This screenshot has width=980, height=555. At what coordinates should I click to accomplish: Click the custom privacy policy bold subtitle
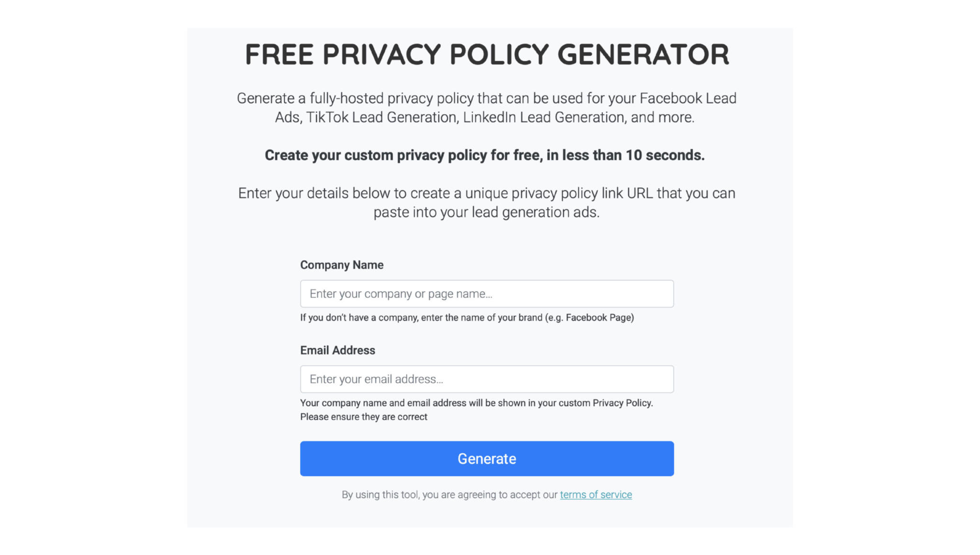(x=485, y=155)
